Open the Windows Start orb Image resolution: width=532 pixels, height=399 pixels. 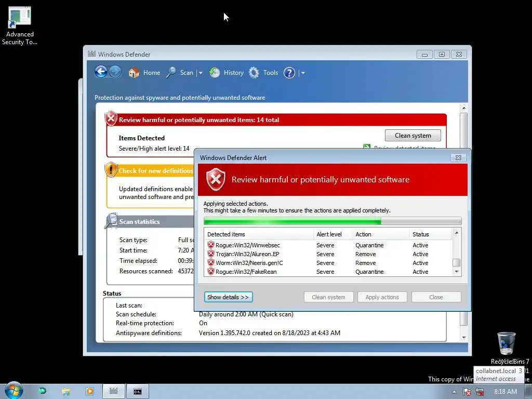[14, 391]
